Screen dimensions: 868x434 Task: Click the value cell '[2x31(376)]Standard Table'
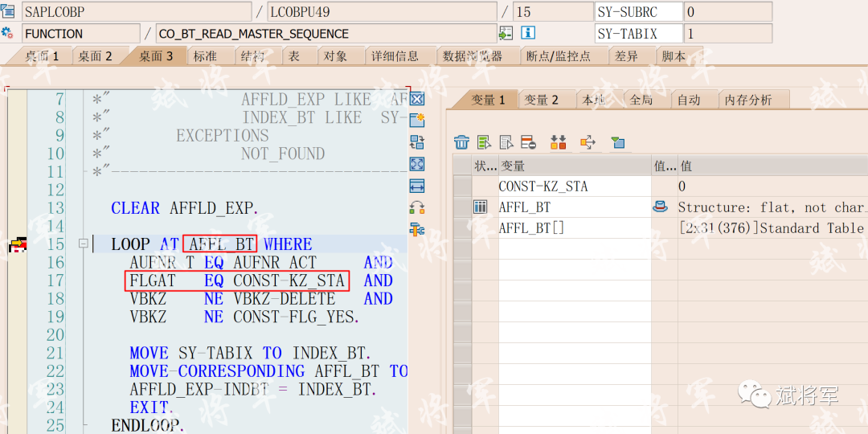pyautogui.click(x=773, y=228)
